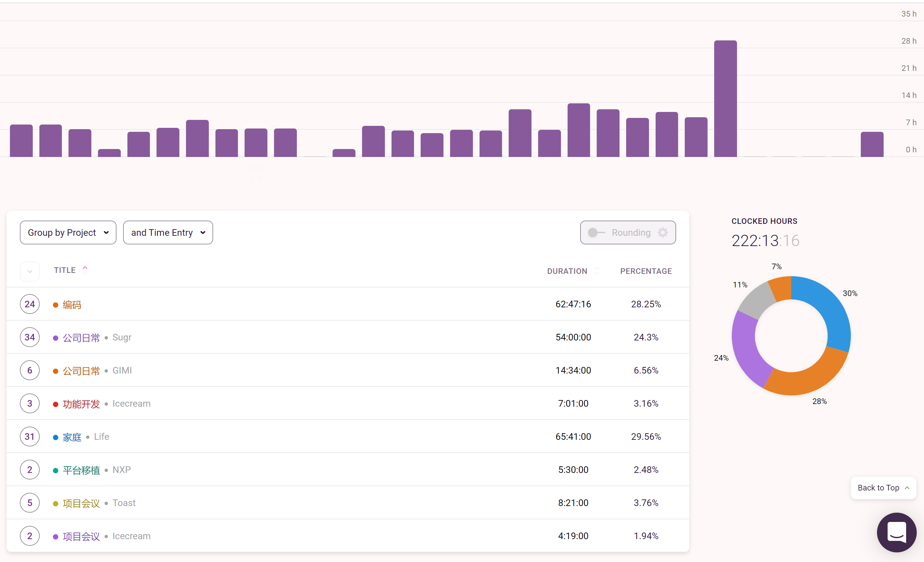The width and height of the screenshot is (924, 562).
Task: Click the clocked hours total 222:13:16
Action: [x=765, y=240]
